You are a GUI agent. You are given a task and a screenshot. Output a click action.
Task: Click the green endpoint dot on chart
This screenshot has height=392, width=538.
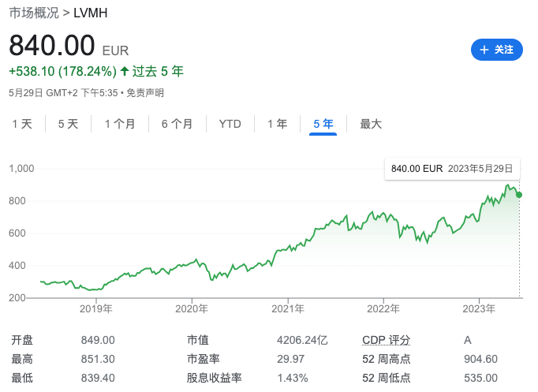pos(519,195)
